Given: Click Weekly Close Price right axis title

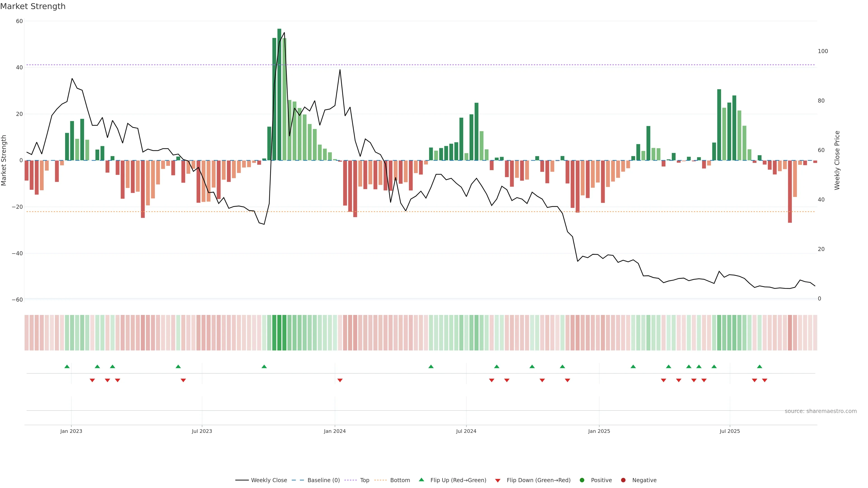Looking at the screenshot, I should (837, 160).
